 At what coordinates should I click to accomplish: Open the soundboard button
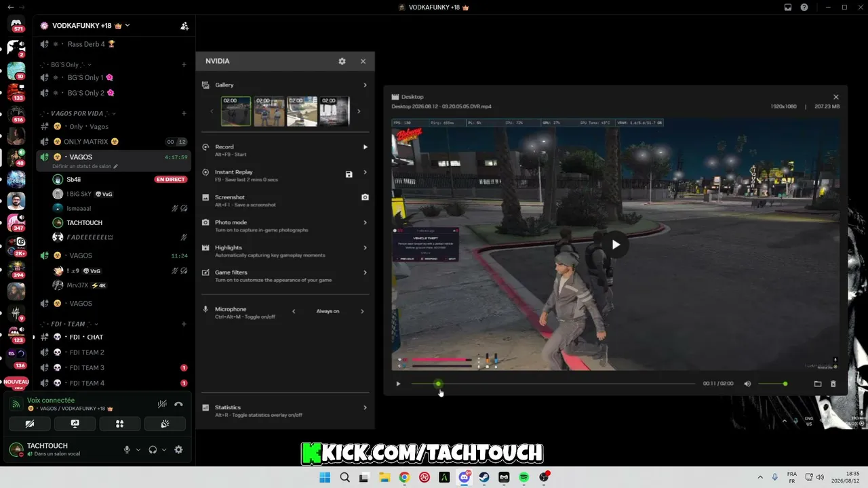165,424
